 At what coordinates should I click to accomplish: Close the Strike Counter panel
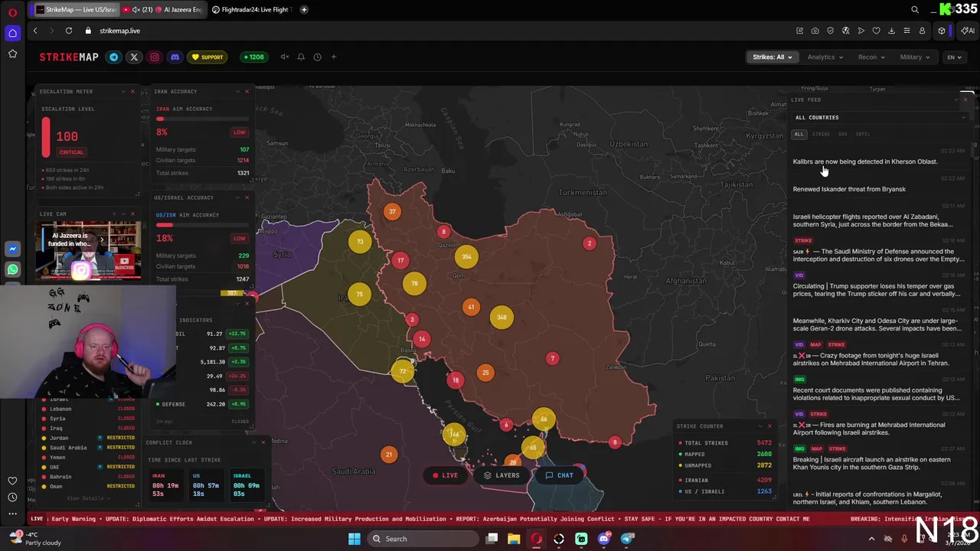coord(769,426)
